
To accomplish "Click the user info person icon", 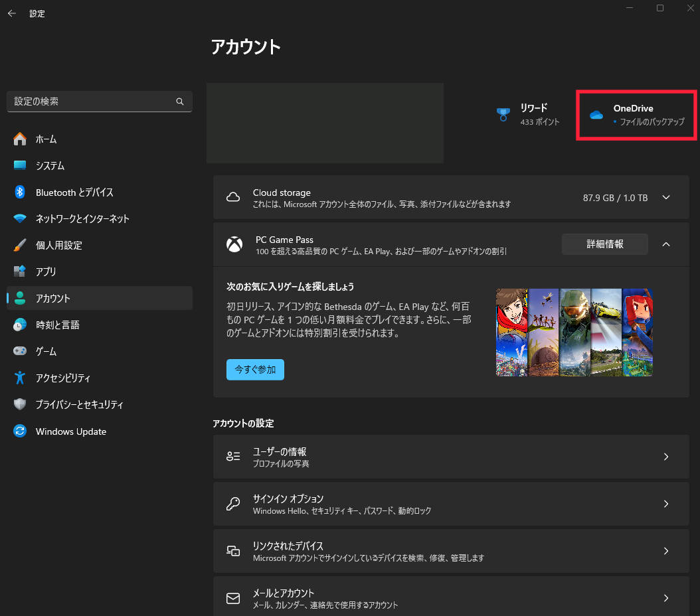I will [x=233, y=456].
